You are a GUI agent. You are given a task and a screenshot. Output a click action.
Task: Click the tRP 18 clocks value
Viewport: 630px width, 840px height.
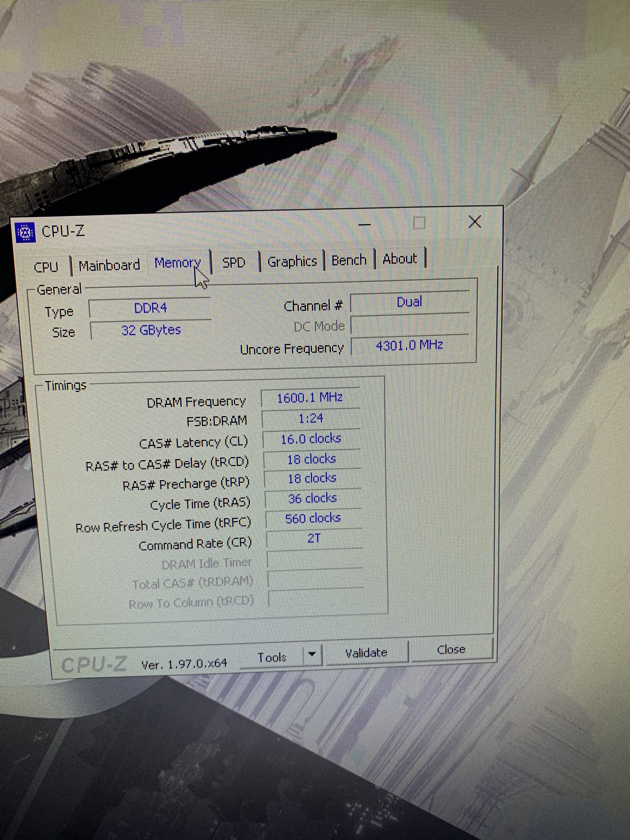pos(312,479)
